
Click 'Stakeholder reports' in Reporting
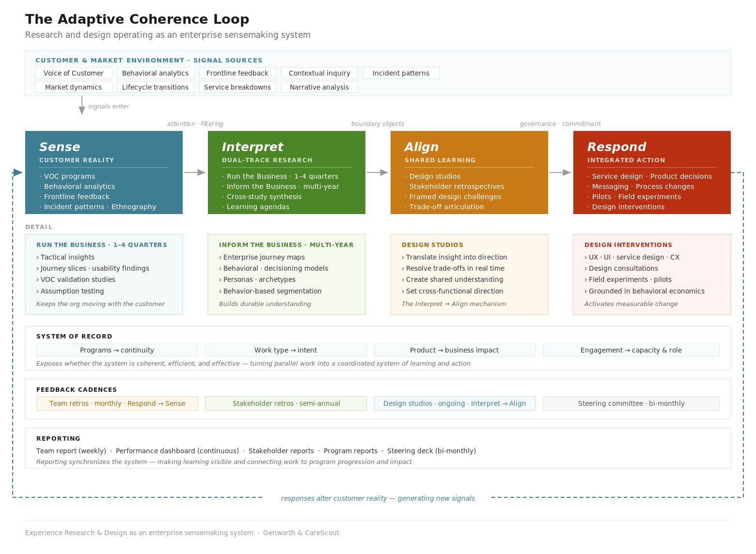(x=281, y=451)
